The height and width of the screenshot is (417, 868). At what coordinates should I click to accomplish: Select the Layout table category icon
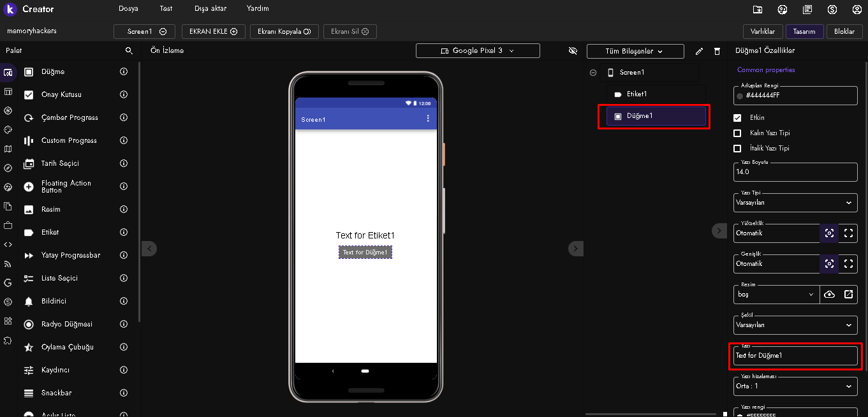[8, 91]
